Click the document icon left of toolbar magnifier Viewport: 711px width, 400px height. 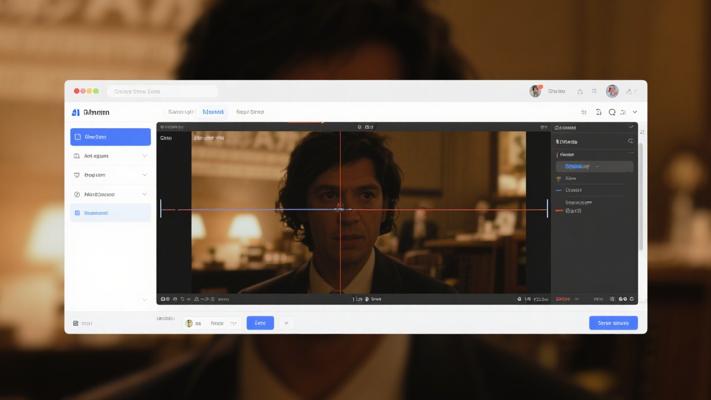pos(598,113)
